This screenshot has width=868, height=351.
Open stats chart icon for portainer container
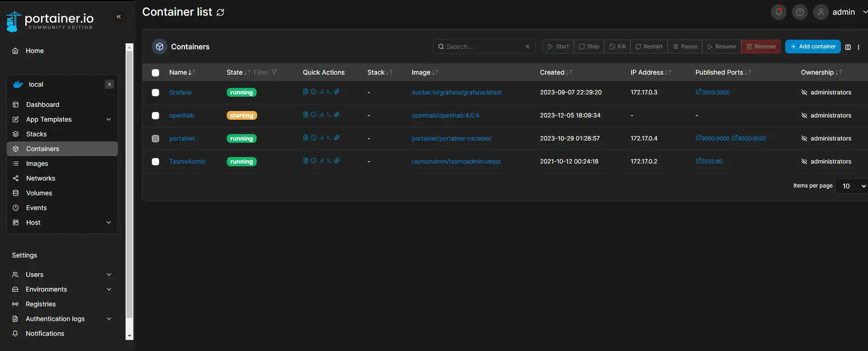tap(321, 138)
